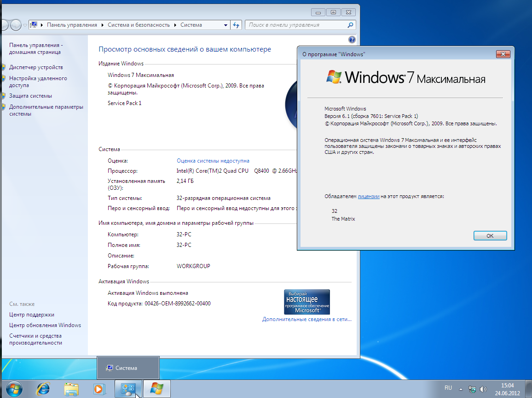Click shield icon beside Защита системы
Screen dimensions: 532x398
(3, 96)
